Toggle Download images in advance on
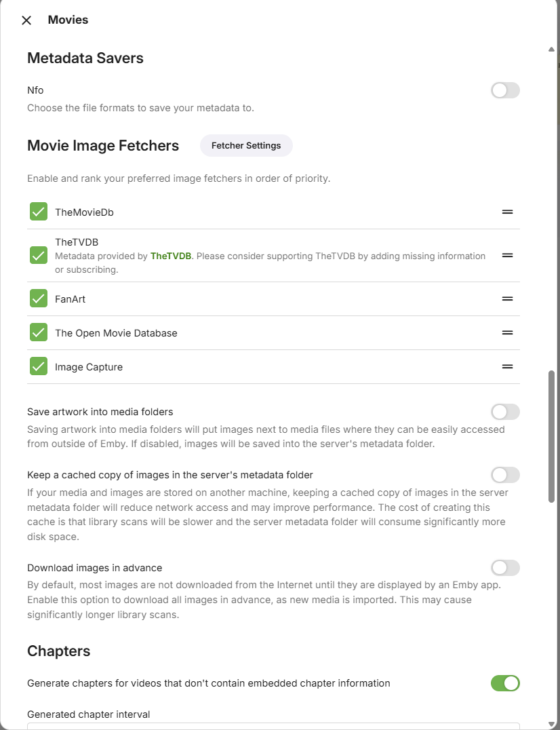 point(505,568)
